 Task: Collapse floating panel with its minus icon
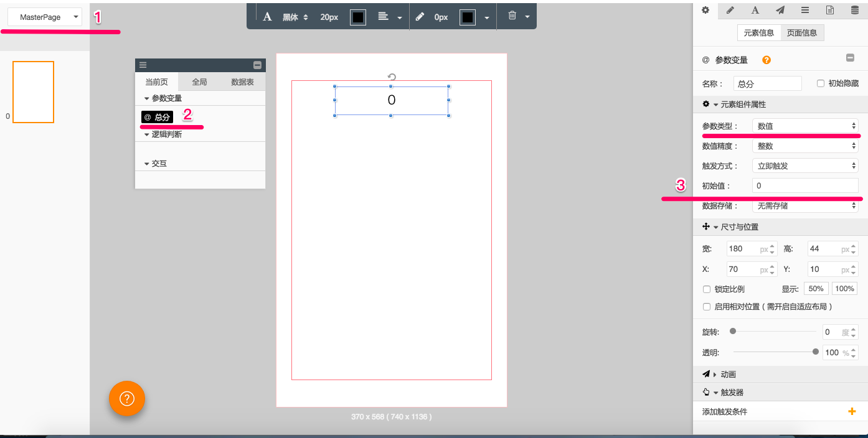[x=257, y=65]
